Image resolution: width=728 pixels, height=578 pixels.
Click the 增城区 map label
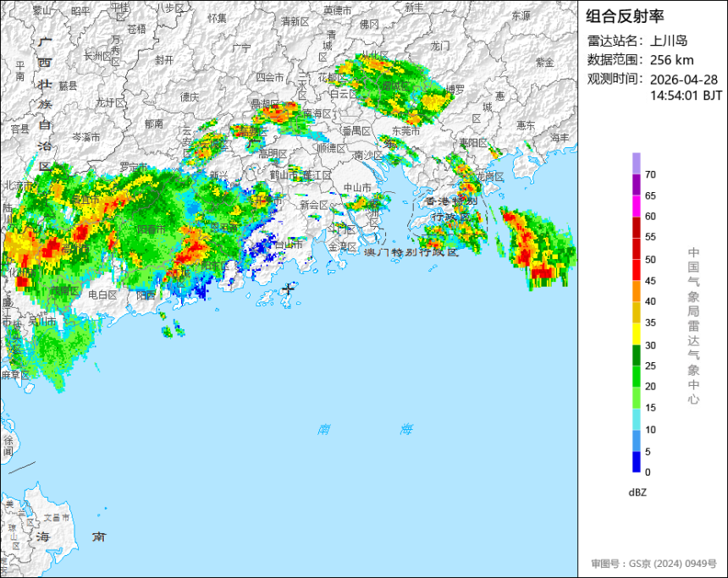[395, 85]
